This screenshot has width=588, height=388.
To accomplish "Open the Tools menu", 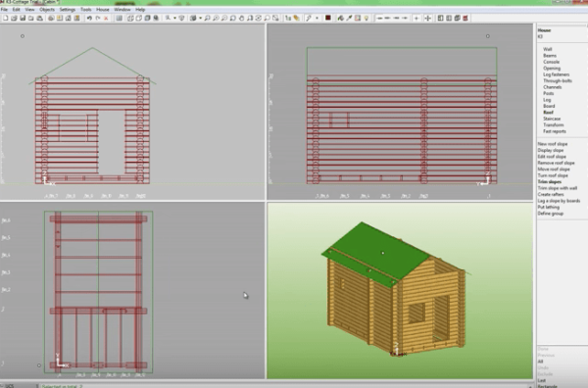I will (x=86, y=10).
